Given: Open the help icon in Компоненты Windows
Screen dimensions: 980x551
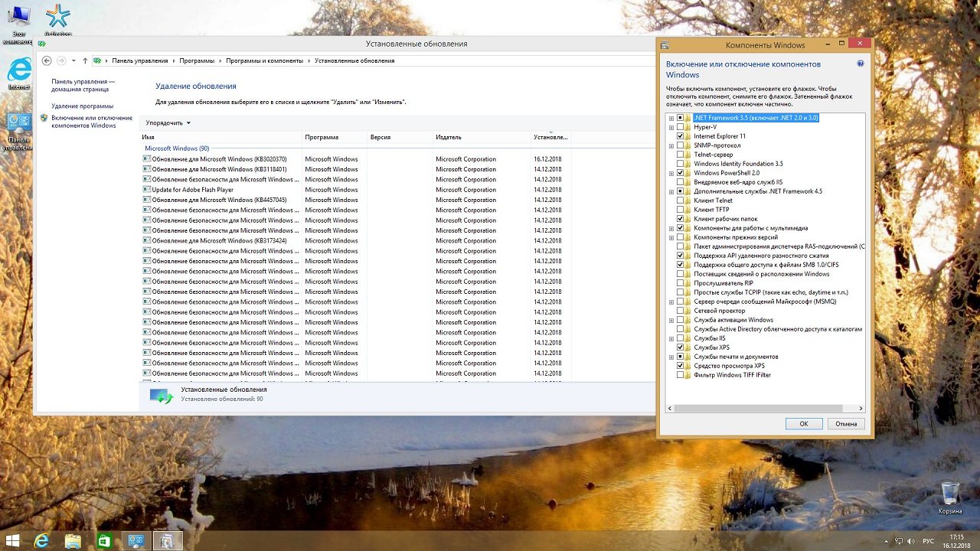Looking at the screenshot, I should pos(861,64).
